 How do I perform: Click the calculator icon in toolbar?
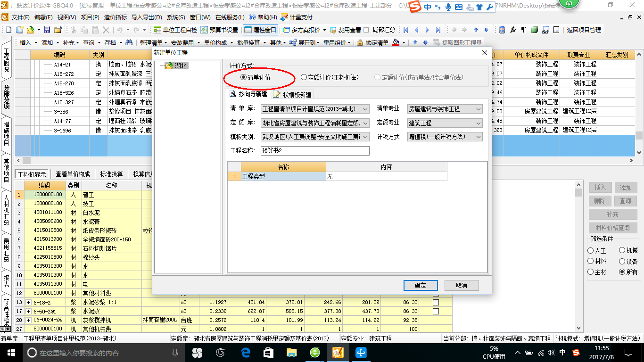502,30
